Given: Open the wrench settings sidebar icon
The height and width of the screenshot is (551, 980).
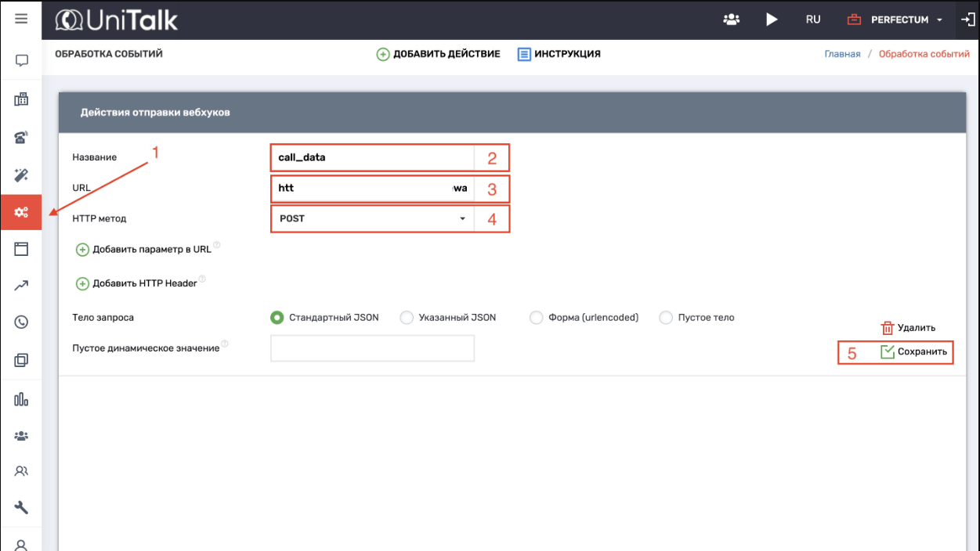Looking at the screenshot, I should point(21,508).
